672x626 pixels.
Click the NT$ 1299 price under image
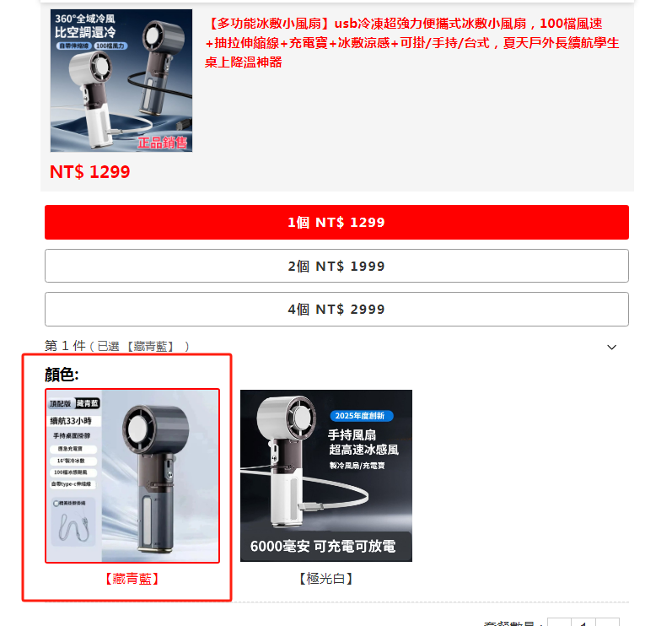point(89,172)
